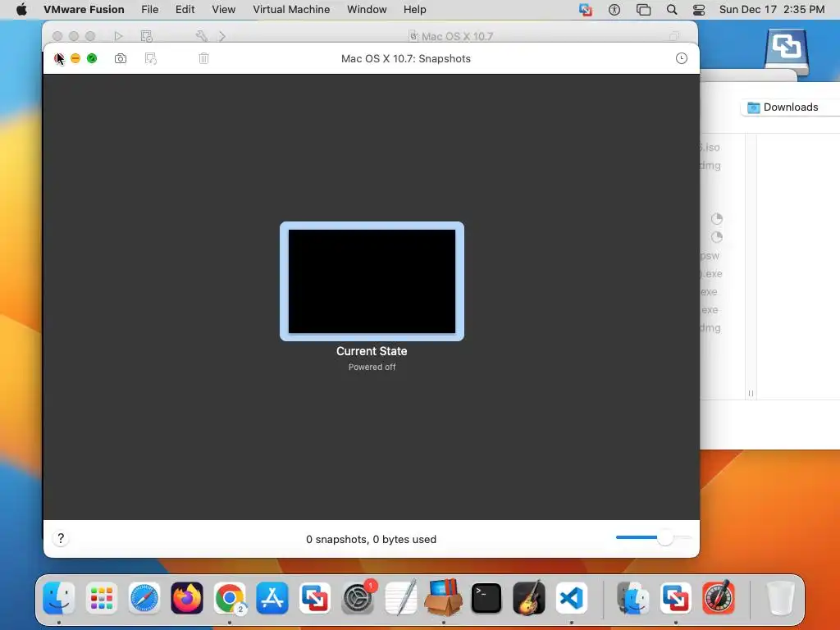Click the accessibility icon in menu bar
Image resolution: width=840 pixels, height=630 pixels.
coord(614,10)
